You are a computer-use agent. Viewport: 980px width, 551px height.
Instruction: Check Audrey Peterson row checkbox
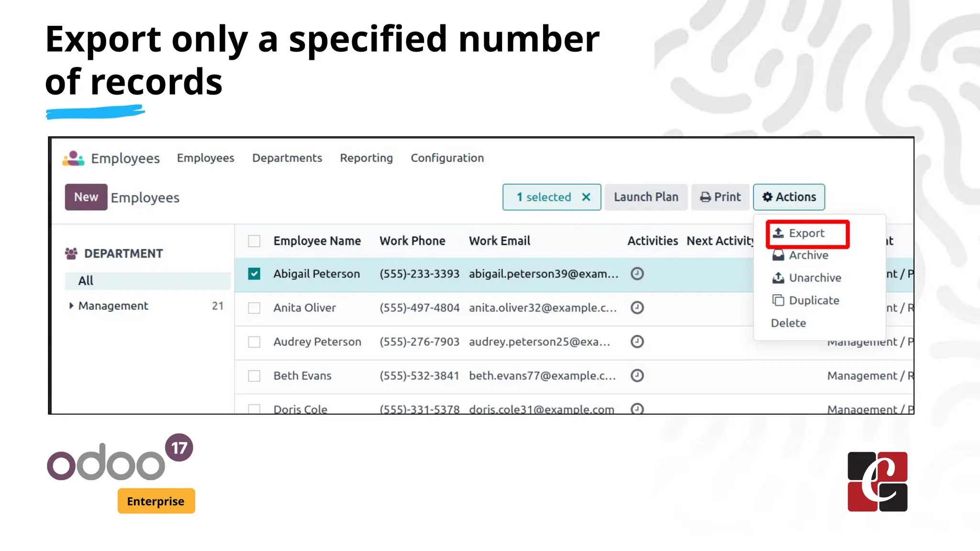(254, 342)
